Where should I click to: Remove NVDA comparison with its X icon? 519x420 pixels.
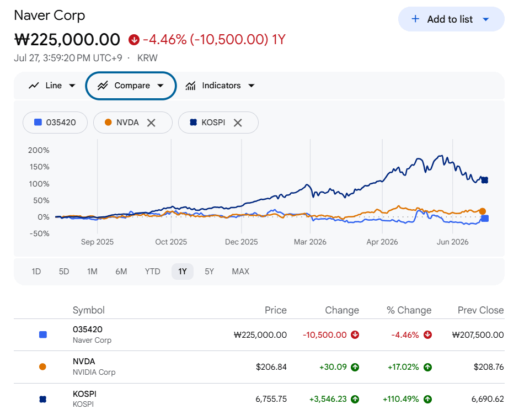pyautogui.click(x=151, y=123)
